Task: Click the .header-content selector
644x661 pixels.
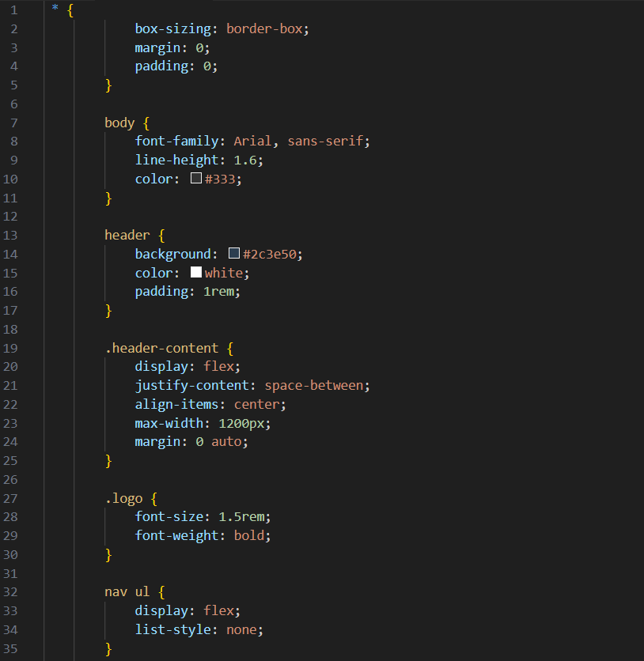Action: pyautogui.click(x=161, y=348)
